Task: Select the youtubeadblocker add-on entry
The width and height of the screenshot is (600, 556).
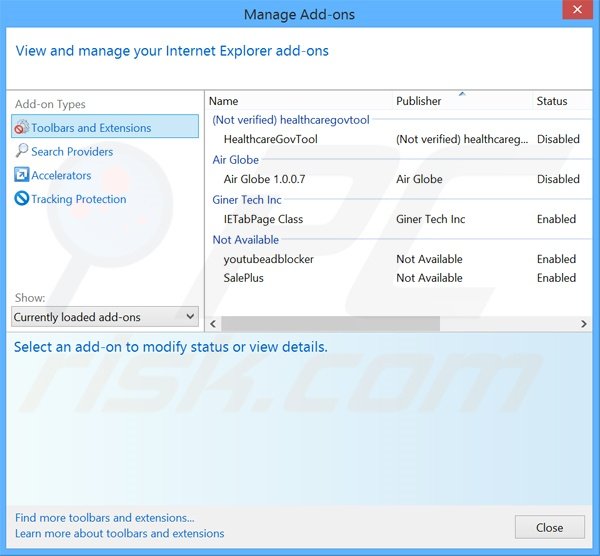Action: 268,259
